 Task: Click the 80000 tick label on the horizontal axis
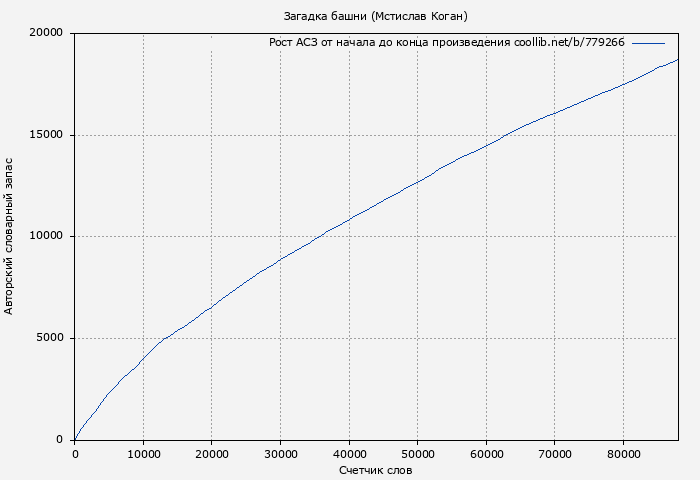[622, 453]
